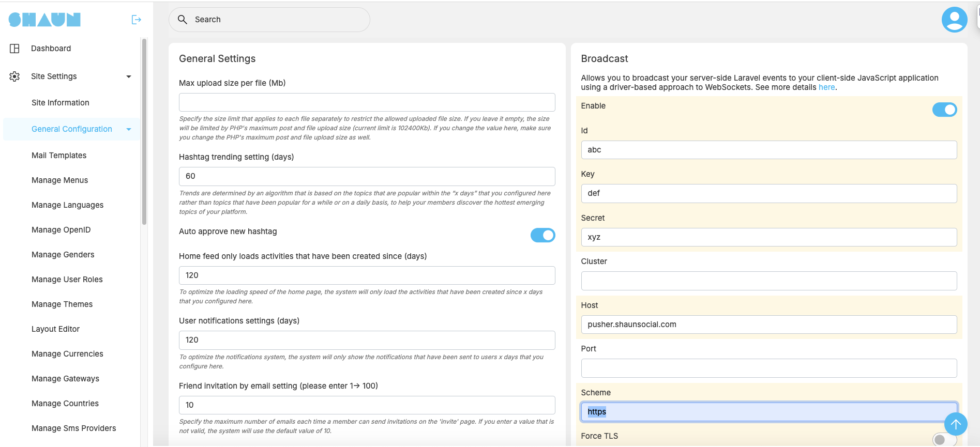The width and height of the screenshot is (980, 447).
Task: Disable the Broadcast Enable toggle
Action: click(x=944, y=110)
